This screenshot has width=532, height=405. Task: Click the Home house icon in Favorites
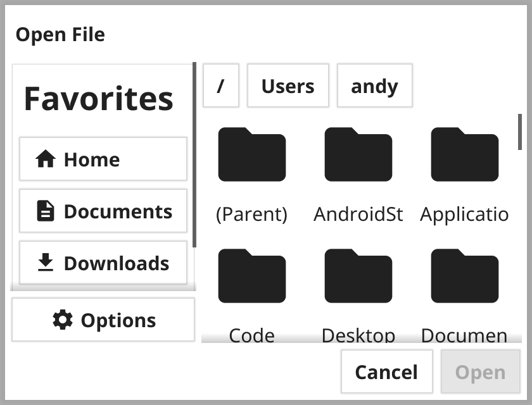[46, 159]
